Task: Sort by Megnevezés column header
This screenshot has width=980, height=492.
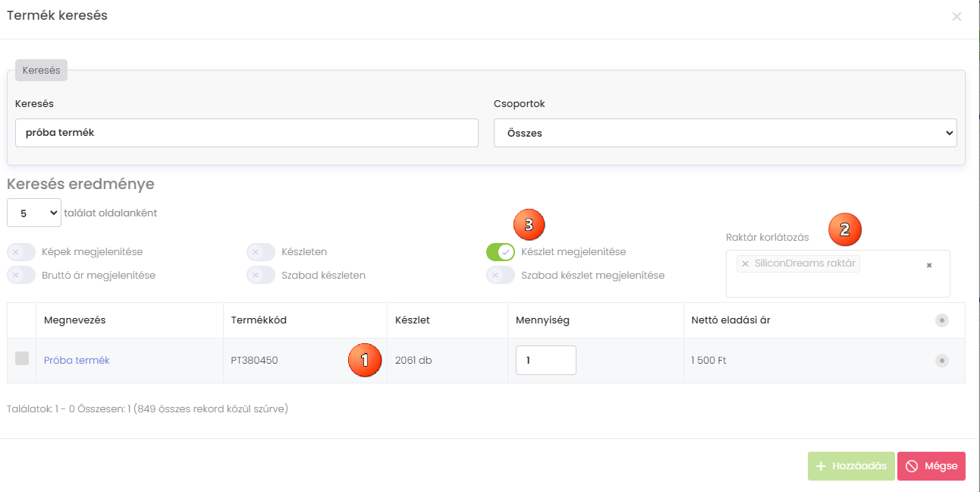Action: point(75,320)
